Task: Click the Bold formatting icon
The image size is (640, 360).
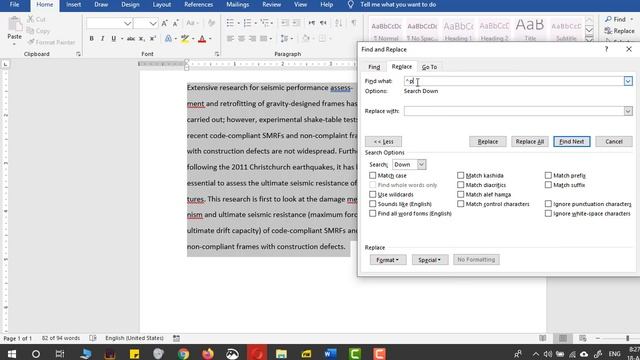Action: tap(91, 39)
